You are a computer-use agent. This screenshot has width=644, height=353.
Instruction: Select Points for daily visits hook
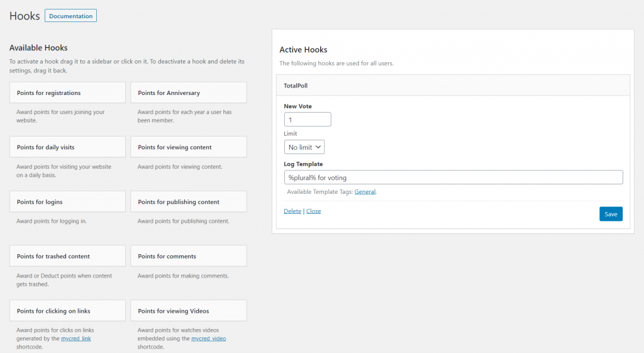pos(67,147)
